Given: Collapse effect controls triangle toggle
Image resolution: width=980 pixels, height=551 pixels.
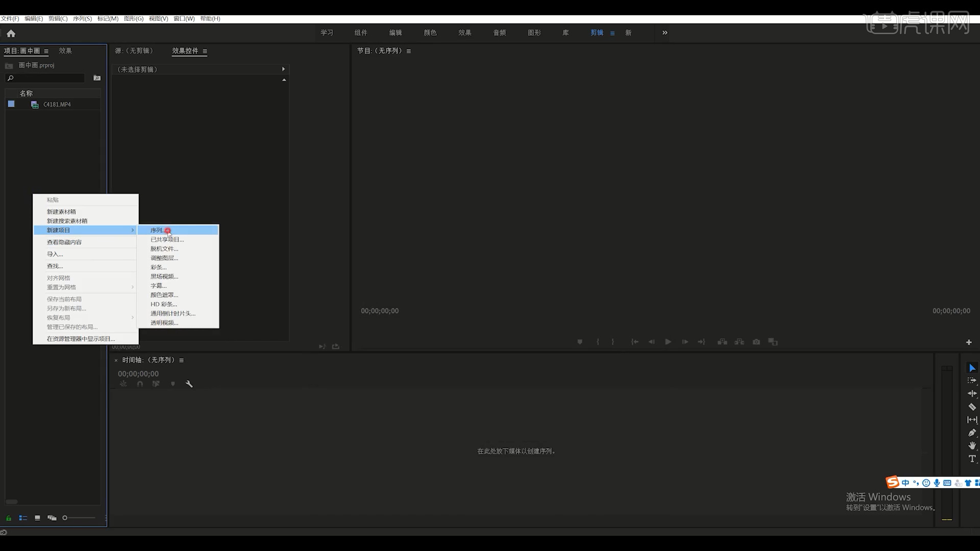Looking at the screenshot, I should [x=284, y=80].
